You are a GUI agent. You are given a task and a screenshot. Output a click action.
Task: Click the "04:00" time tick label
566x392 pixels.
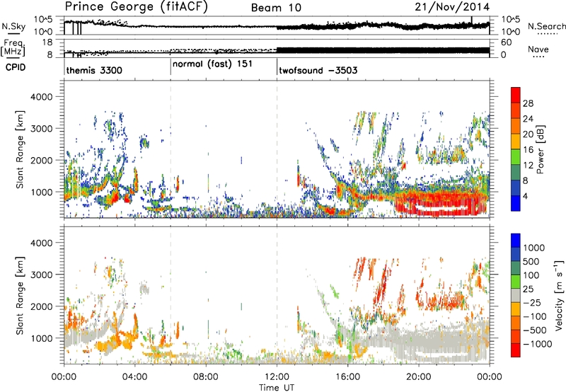pyautogui.click(x=135, y=377)
